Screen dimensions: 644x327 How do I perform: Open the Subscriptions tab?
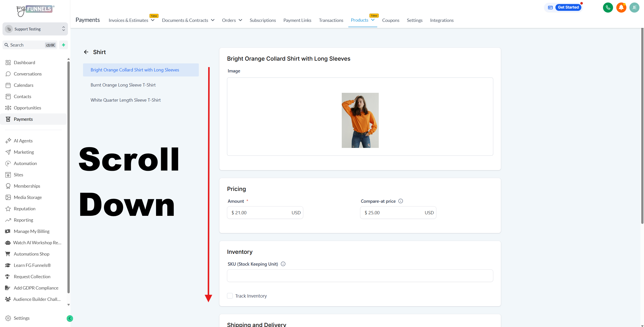262,20
